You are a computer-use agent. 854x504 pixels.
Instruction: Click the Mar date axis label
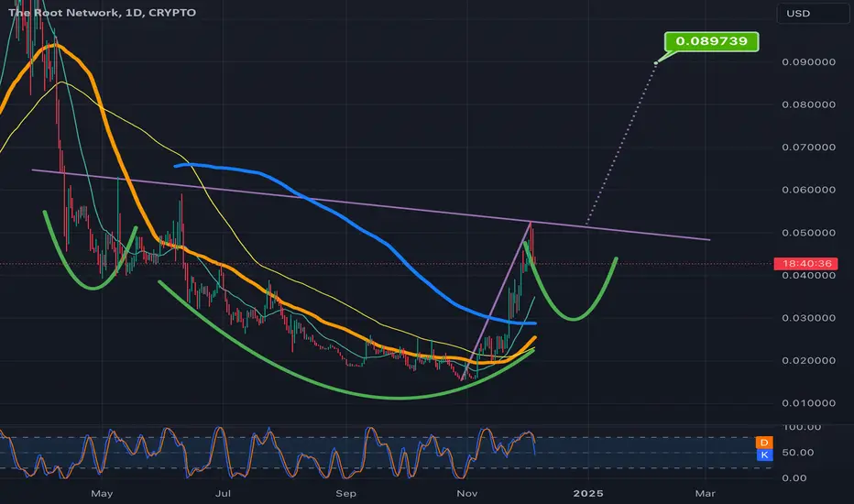click(705, 494)
